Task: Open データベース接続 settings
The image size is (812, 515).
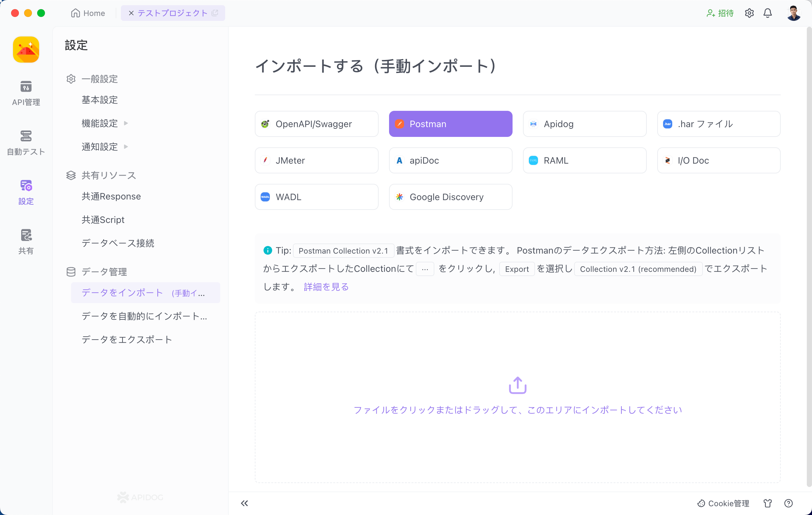Action: pos(118,243)
